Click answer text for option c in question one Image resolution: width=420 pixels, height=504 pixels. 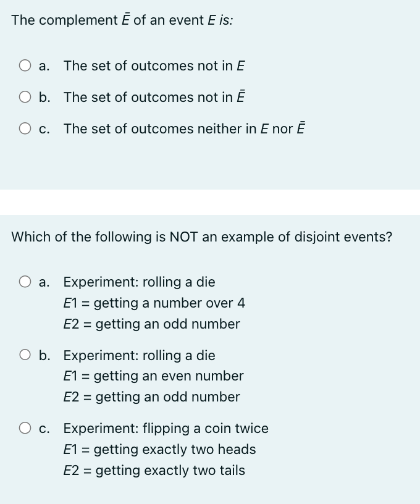(x=183, y=128)
